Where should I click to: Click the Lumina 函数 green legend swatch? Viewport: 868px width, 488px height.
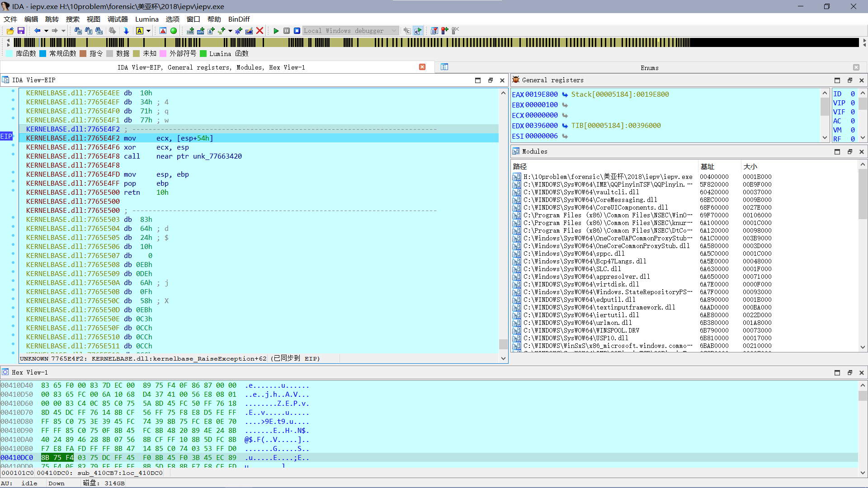(203, 53)
